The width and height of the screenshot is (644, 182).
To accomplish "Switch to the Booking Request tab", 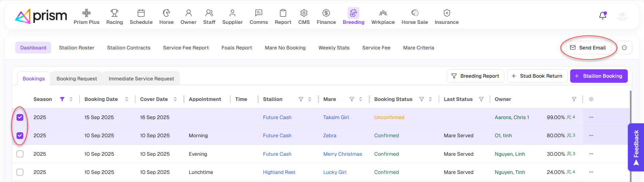I will pos(77,79).
